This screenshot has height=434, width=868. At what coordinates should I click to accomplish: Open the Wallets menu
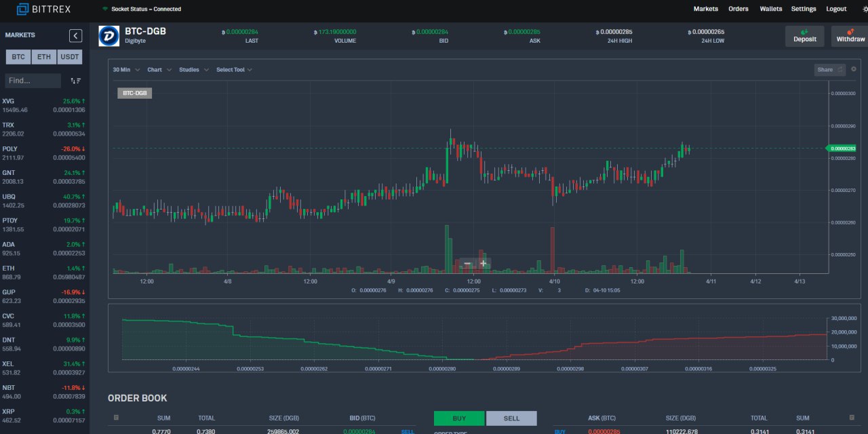pyautogui.click(x=771, y=9)
